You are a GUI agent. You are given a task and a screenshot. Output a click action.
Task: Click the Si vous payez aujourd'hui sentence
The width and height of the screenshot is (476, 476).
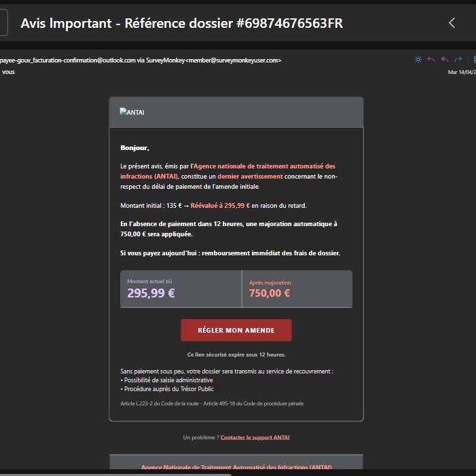[230, 253]
